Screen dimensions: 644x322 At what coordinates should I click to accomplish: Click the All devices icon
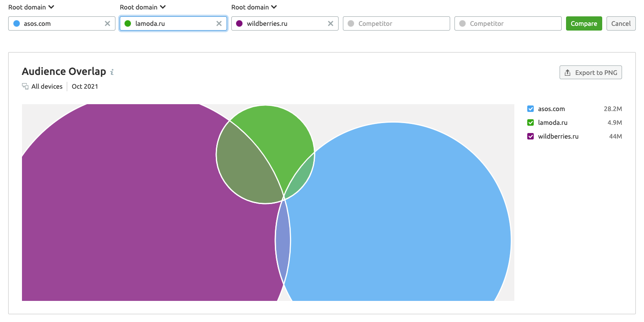pos(25,87)
